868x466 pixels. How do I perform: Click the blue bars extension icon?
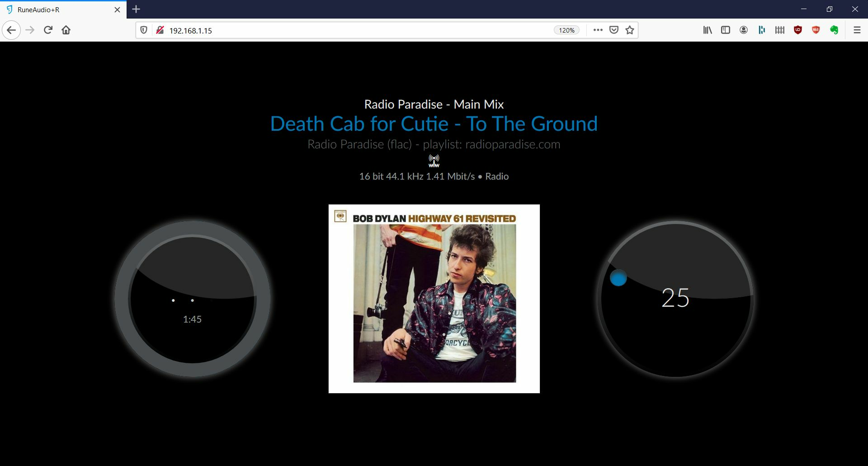(762, 30)
